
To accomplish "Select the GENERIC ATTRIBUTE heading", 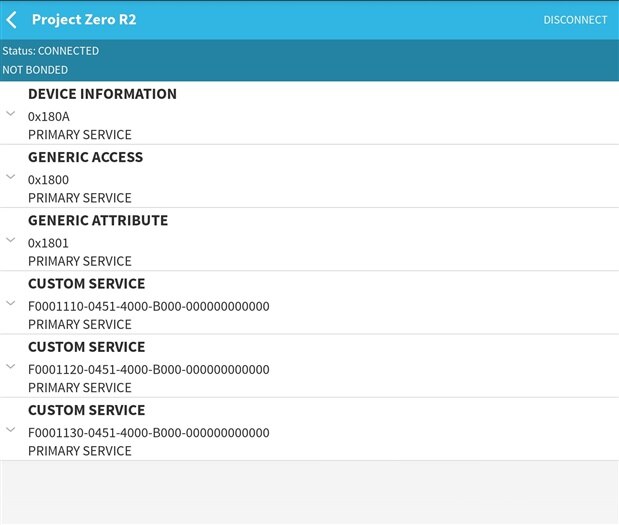I will 98,220.
